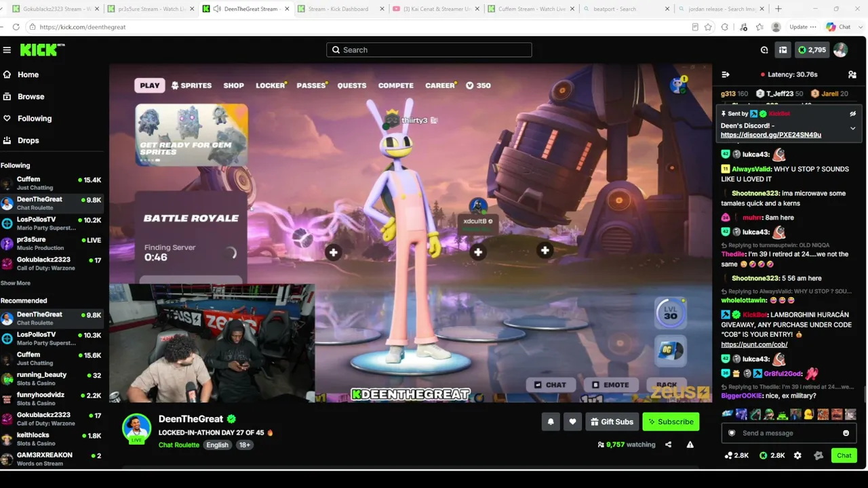868x488 pixels.
Task: Share the stream via share icon
Action: click(x=668, y=445)
